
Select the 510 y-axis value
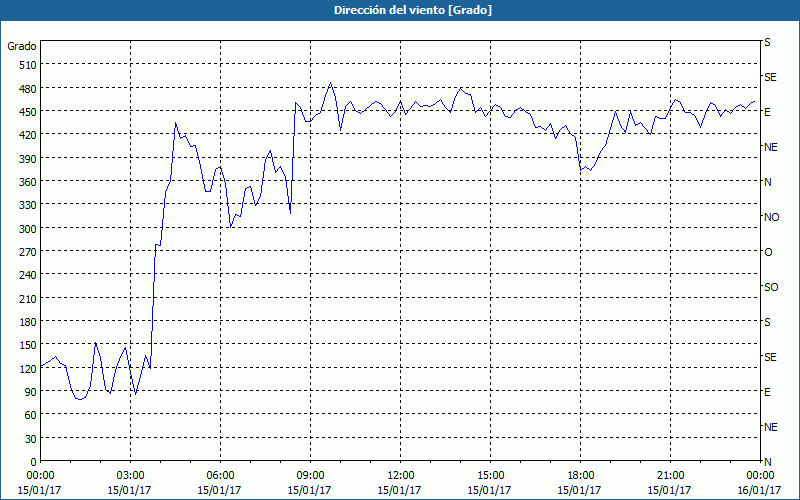(x=28, y=65)
